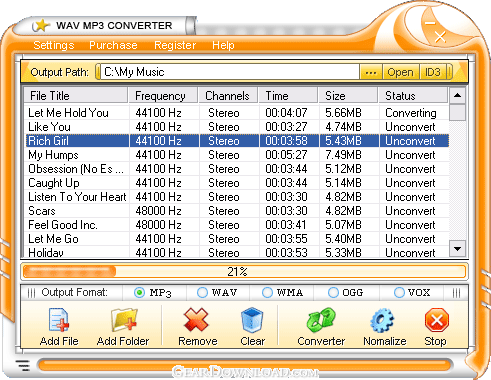Select the VOX output format
Screen dimensions: 491x380
click(x=399, y=293)
